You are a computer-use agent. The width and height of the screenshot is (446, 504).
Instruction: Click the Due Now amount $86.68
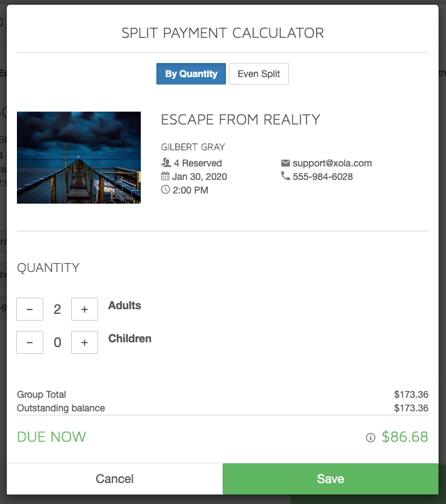(405, 437)
